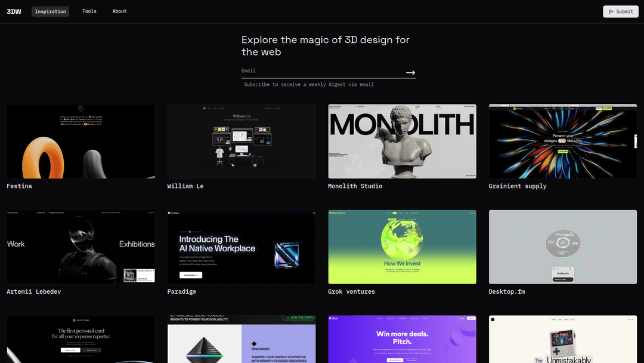Open the Monolith Studio statue thumbnail
Image resolution: width=644 pixels, height=363 pixels.
(402, 141)
